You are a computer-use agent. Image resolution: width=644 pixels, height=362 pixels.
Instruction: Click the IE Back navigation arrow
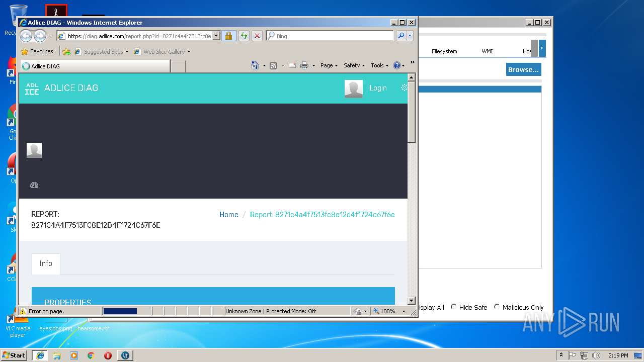(26, 36)
